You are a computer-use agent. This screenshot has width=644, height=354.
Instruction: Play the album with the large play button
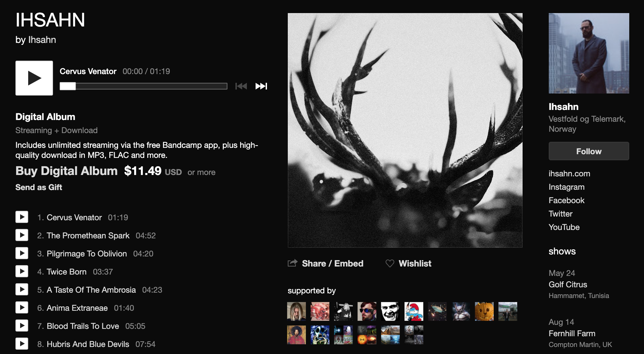click(x=34, y=78)
